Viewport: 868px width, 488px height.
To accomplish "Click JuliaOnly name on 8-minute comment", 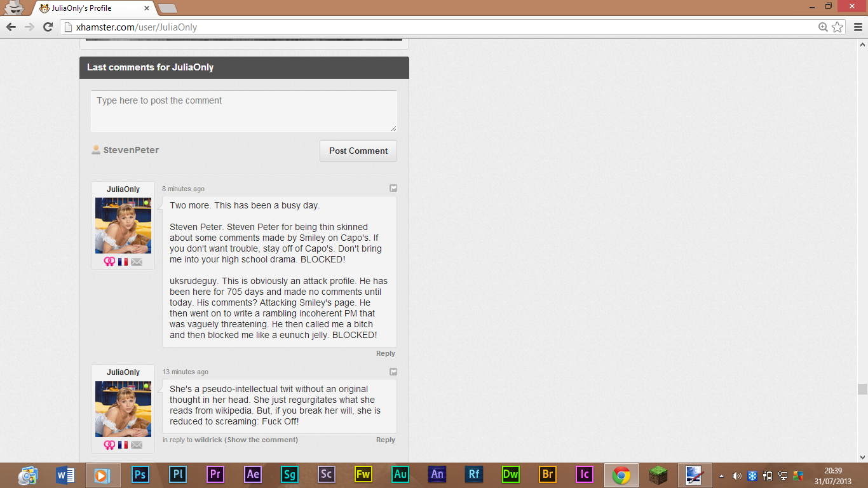I will click(x=123, y=189).
